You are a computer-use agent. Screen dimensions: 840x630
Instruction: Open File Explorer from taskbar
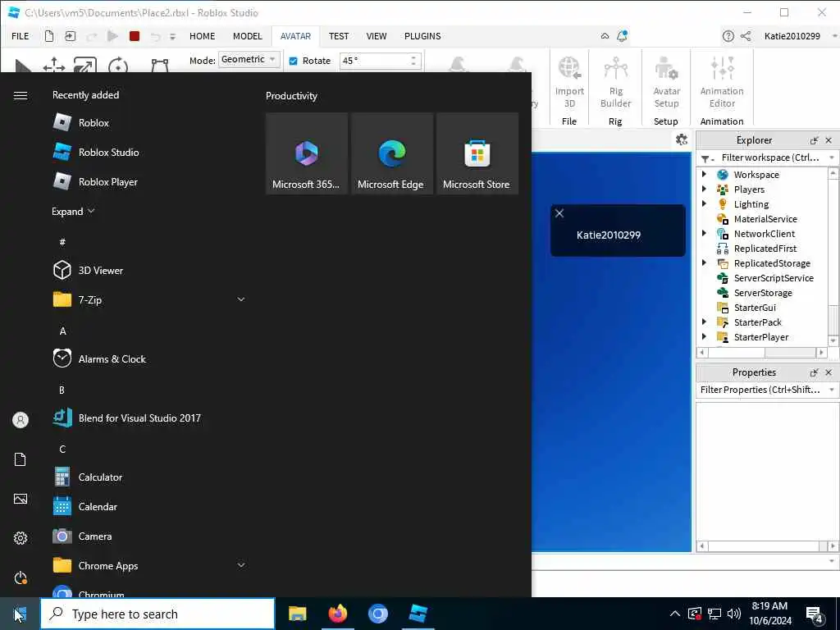297,614
